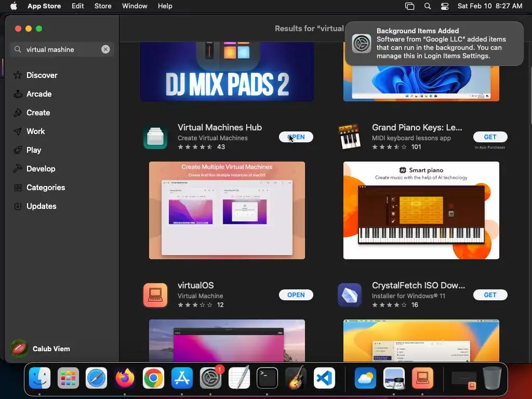The image size is (532, 399).
Task: Open virtualOS from the Dock
Action: (x=422, y=378)
